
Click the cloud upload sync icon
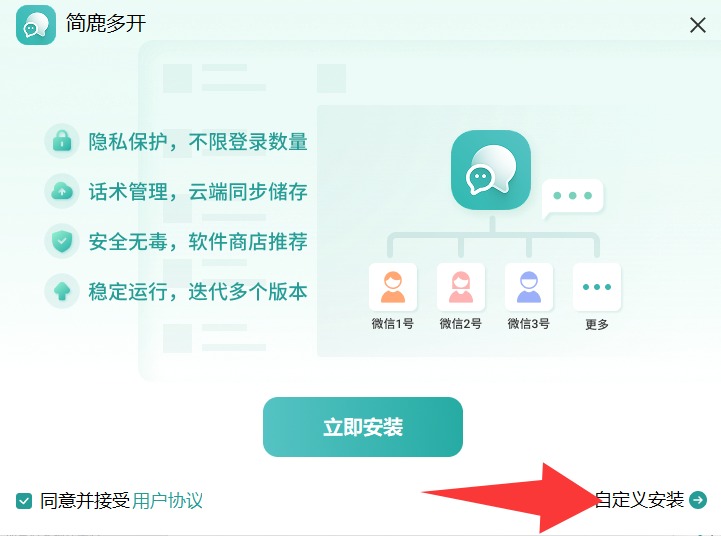[62, 191]
